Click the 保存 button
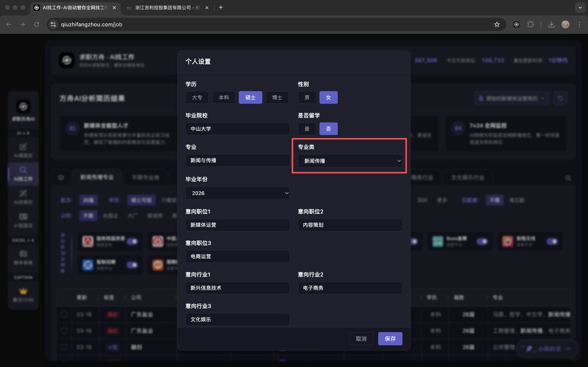This screenshot has height=367, width=588. pos(390,338)
